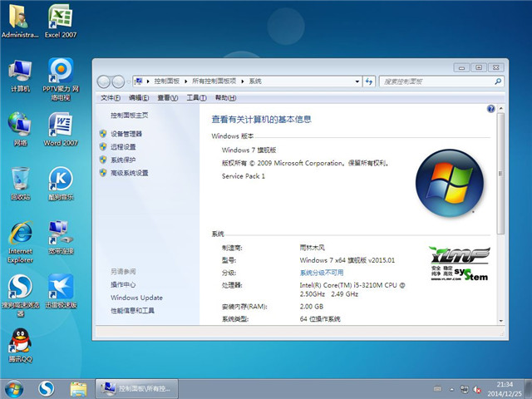Image resolution: width=532 pixels, height=399 pixels.
Task: Expand arrow after 控制面板 breadcrumb
Action: (185, 81)
